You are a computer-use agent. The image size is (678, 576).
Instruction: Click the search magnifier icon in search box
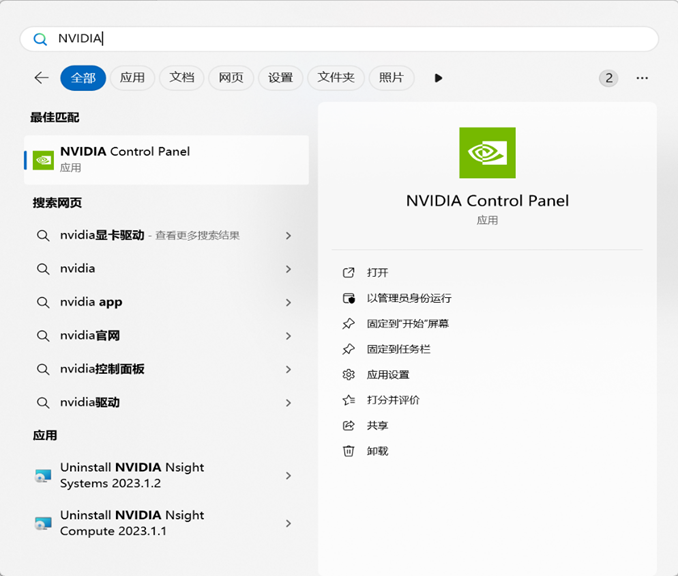pyautogui.click(x=40, y=39)
